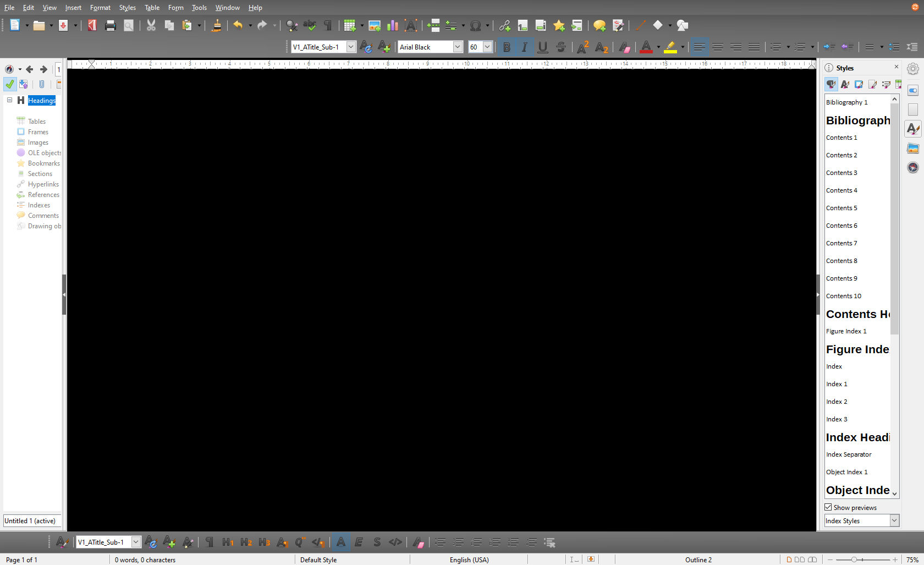The width and height of the screenshot is (924, 565).
Task: Open the paragraph style combo box dropdown
Action: coord(350,47)
